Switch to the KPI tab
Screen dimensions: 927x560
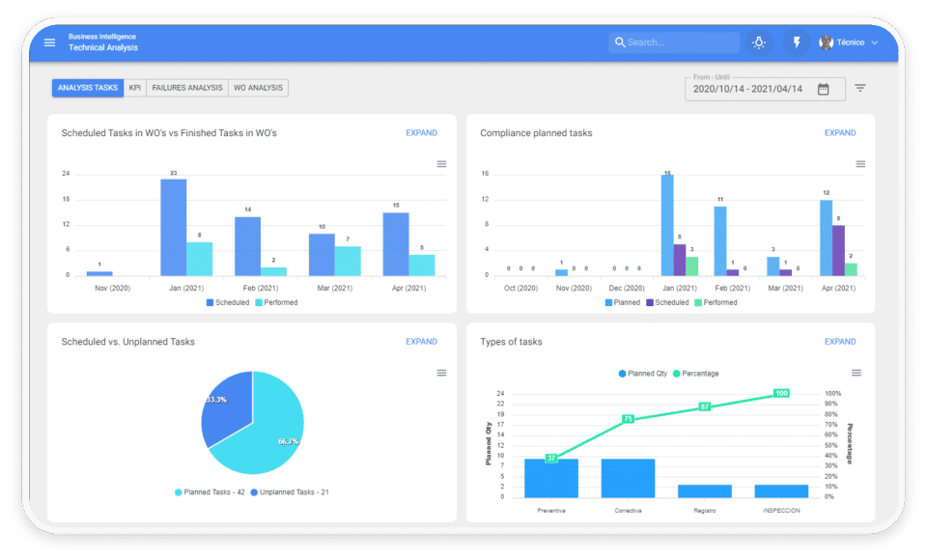point(135,88)
